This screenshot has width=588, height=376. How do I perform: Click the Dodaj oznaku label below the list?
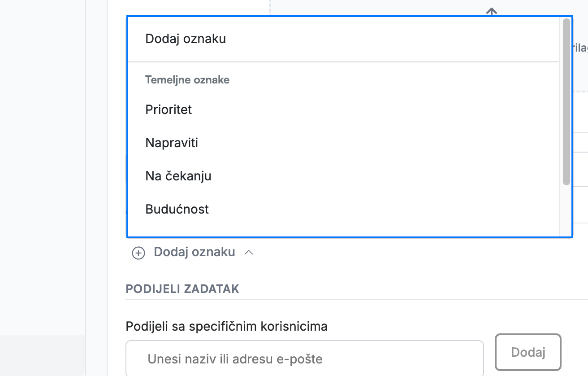(x=195, y=252)
